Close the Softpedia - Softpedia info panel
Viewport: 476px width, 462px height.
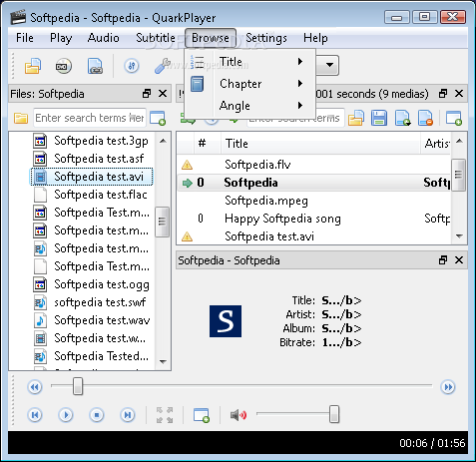[x=459, y=260]
